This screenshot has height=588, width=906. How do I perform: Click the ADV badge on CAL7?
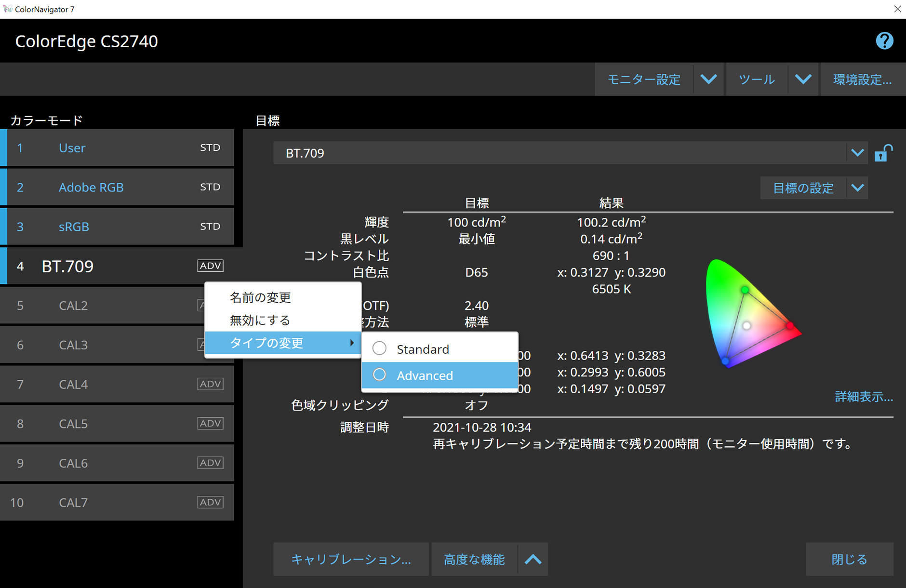(211, 502)
